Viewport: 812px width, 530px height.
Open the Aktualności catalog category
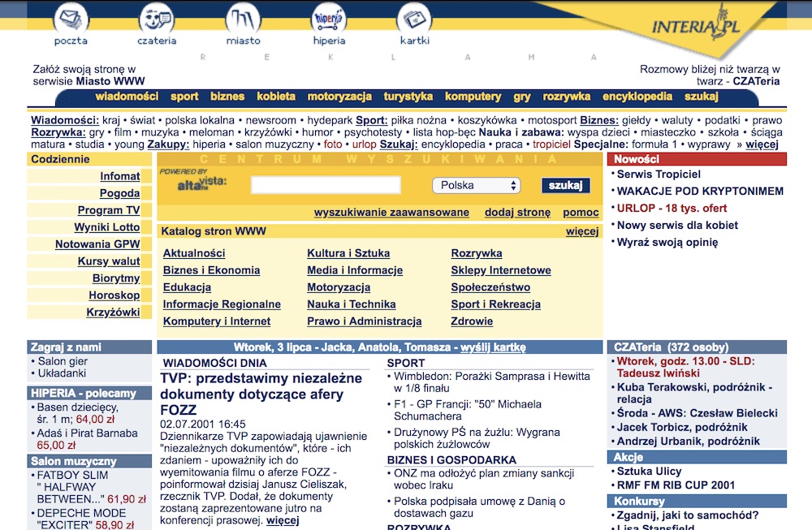tap(194, 253)
